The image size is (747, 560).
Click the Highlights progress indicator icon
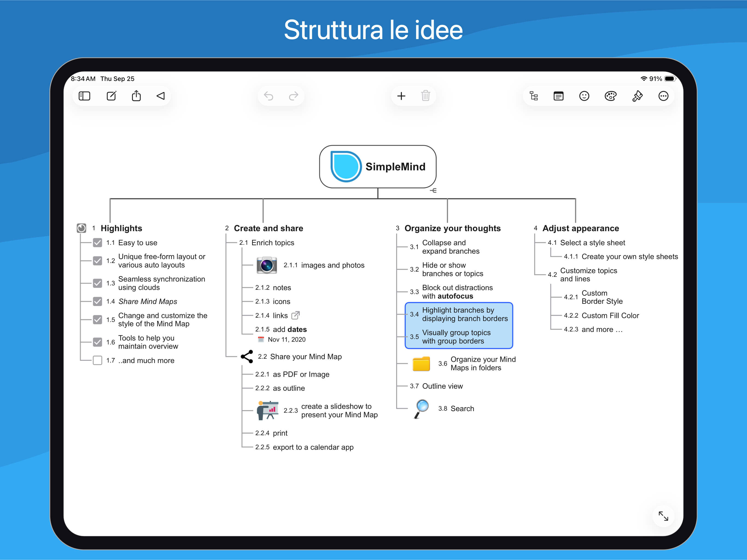(81, 228)
